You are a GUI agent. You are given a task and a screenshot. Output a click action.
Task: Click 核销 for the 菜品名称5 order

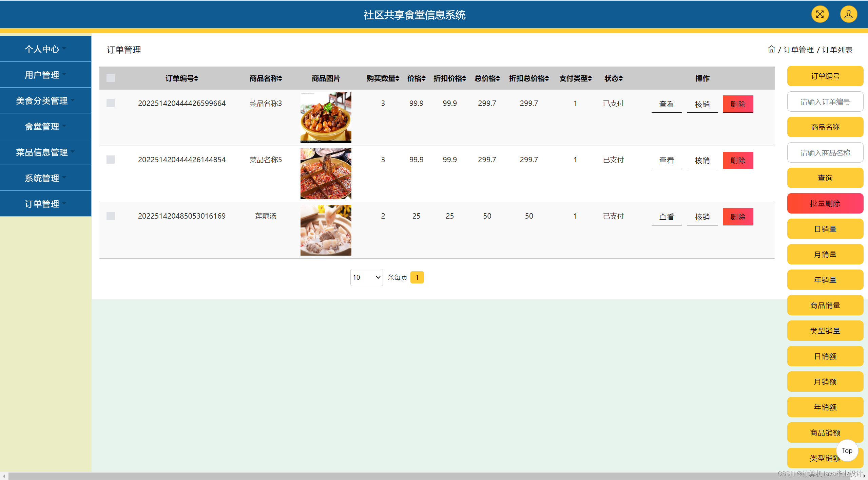point(702,160)
